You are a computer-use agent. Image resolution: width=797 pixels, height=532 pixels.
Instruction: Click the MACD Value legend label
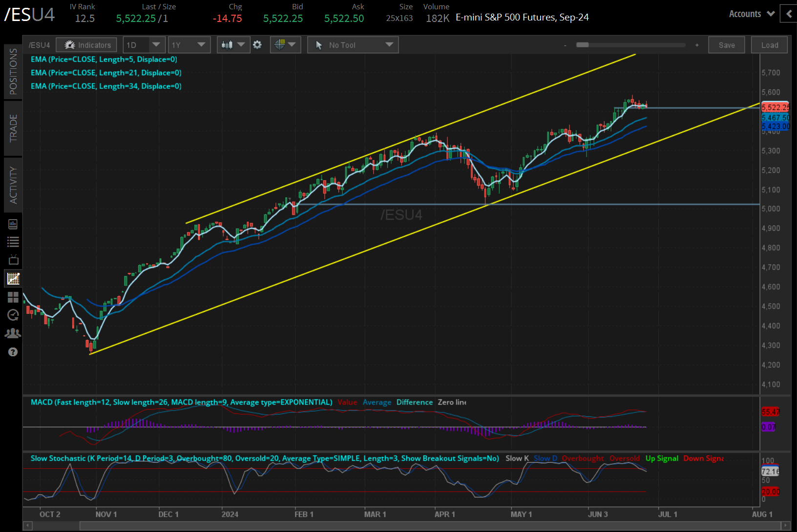tap(347, 402)
